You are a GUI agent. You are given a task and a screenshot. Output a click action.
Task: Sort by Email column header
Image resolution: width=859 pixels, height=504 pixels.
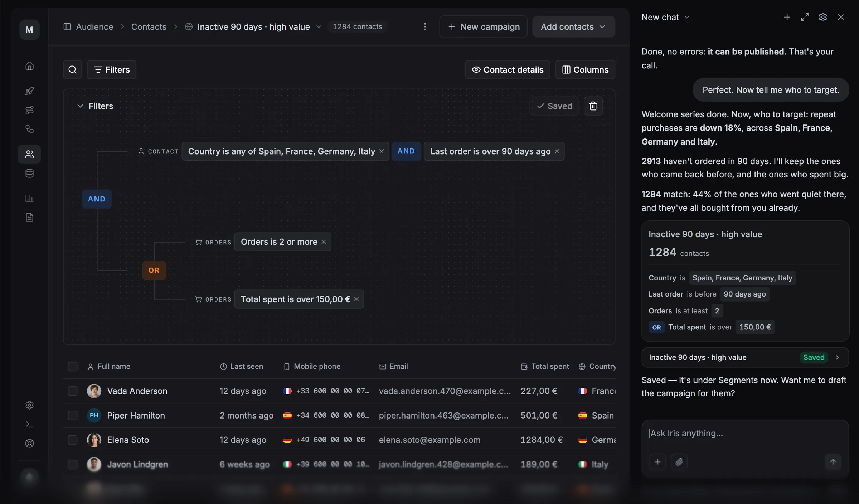[x=393, y=366]
